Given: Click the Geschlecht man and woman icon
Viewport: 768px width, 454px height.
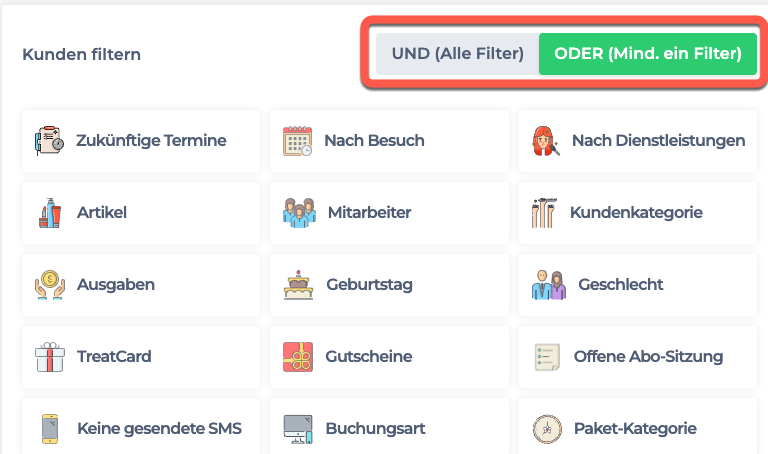Looking at the screenshot, I should click(x=549, y=285).
